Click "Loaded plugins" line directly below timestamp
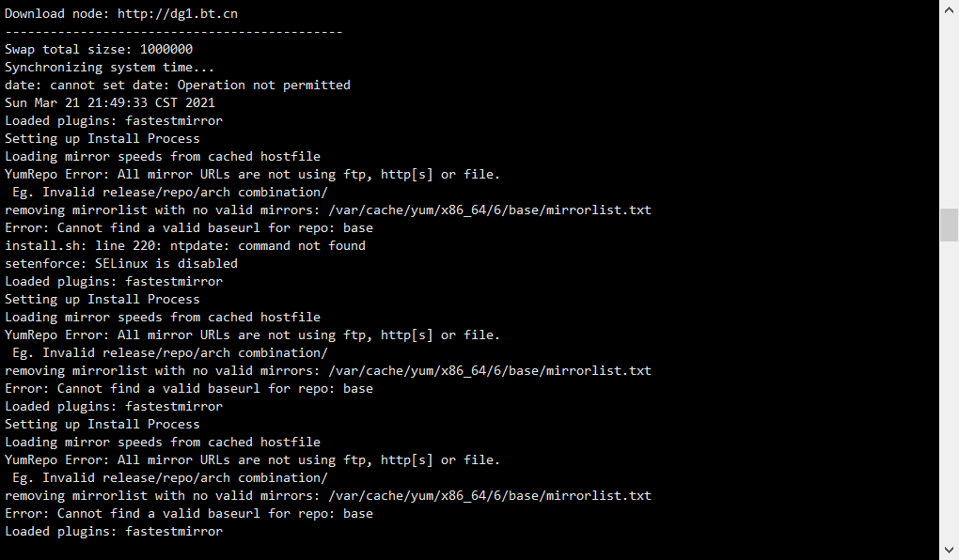 click(113, 120)
